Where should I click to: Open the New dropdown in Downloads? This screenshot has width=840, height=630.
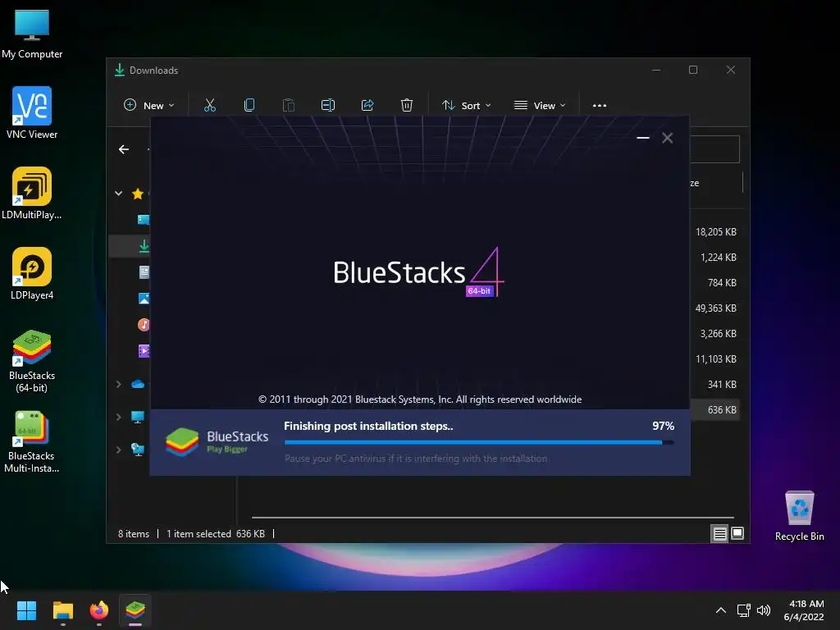tap(149, 106)
